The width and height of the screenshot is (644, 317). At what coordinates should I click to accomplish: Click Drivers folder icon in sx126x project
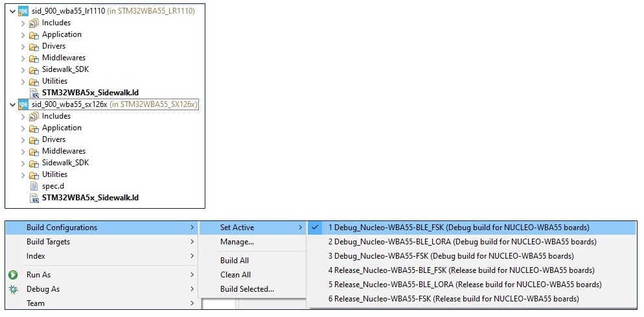pos(34,139)
